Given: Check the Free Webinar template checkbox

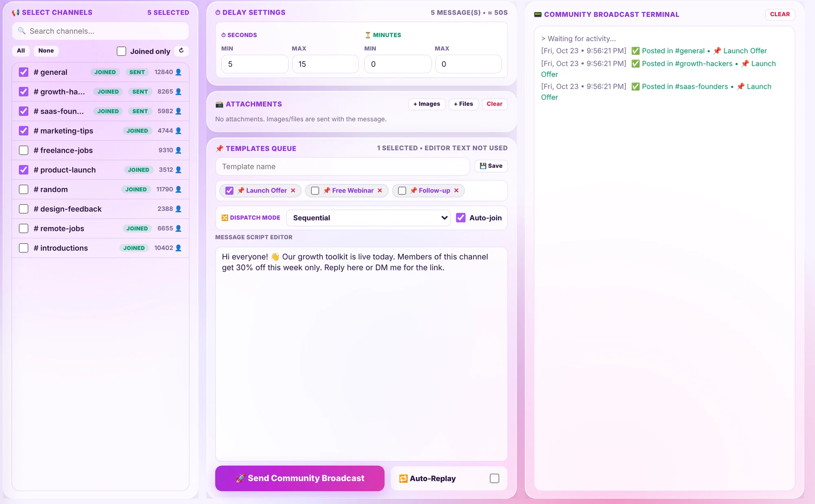Looking at the screenshot, I should coord(315,191).
